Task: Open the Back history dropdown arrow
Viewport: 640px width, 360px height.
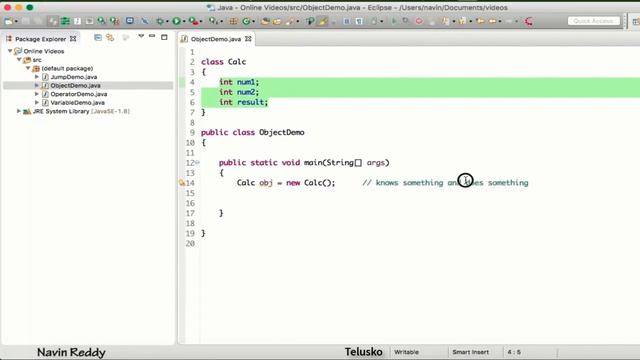Action: pos(500,21)
